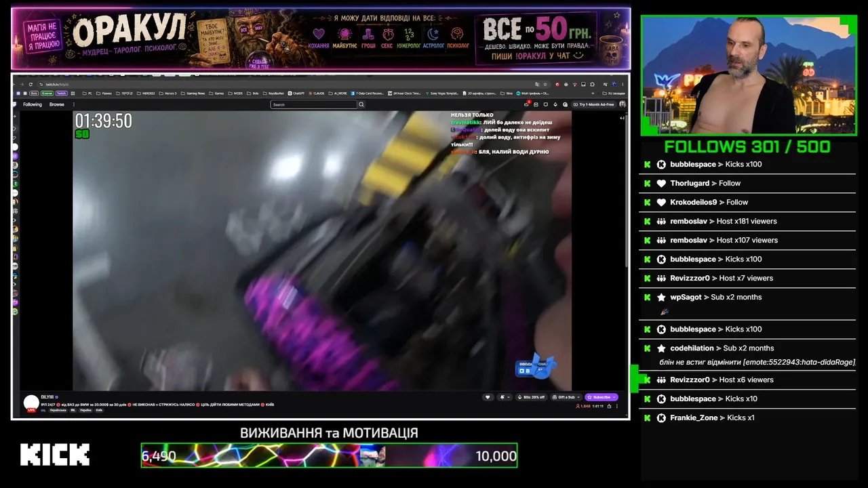Click the Krokodeilos9 Follow event row
Screen dimensions: 868x488
tap(747, 202)
